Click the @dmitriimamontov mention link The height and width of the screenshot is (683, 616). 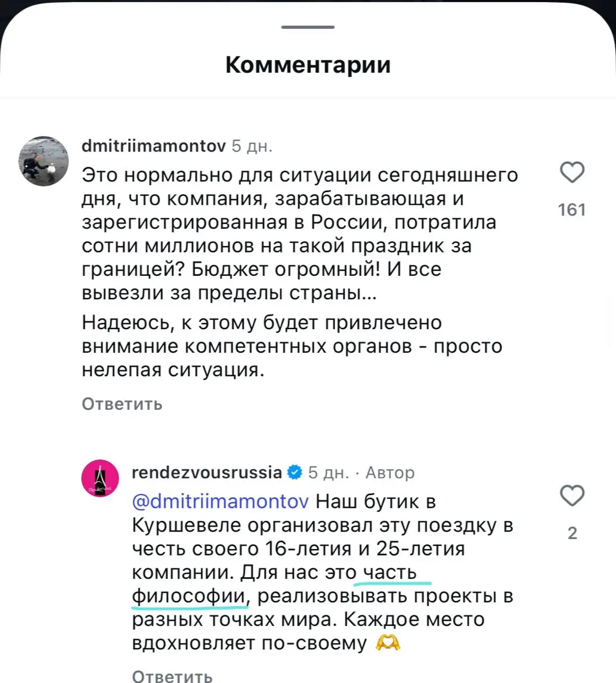pos(219,502)
